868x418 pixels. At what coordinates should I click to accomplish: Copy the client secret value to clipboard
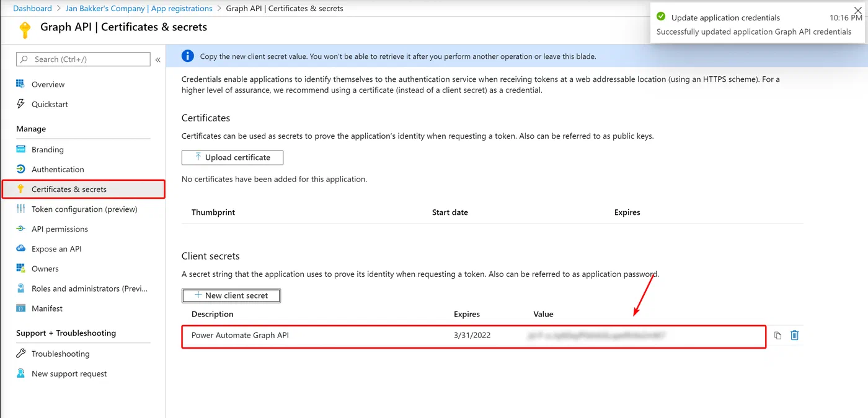(x=778, y=336)
